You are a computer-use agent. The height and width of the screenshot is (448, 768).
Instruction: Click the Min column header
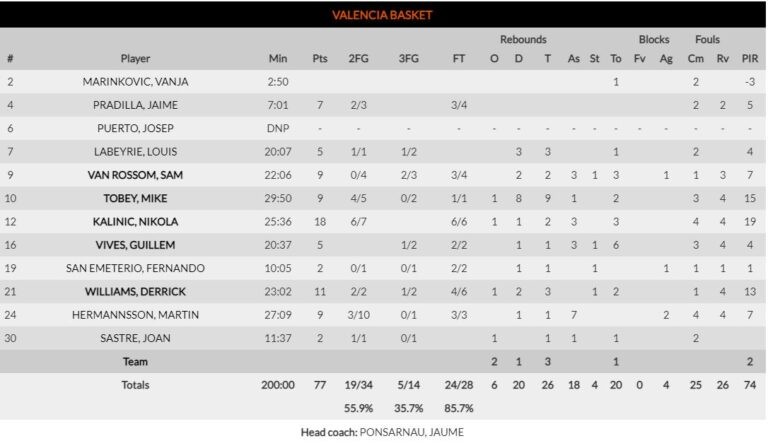point(278,58)
